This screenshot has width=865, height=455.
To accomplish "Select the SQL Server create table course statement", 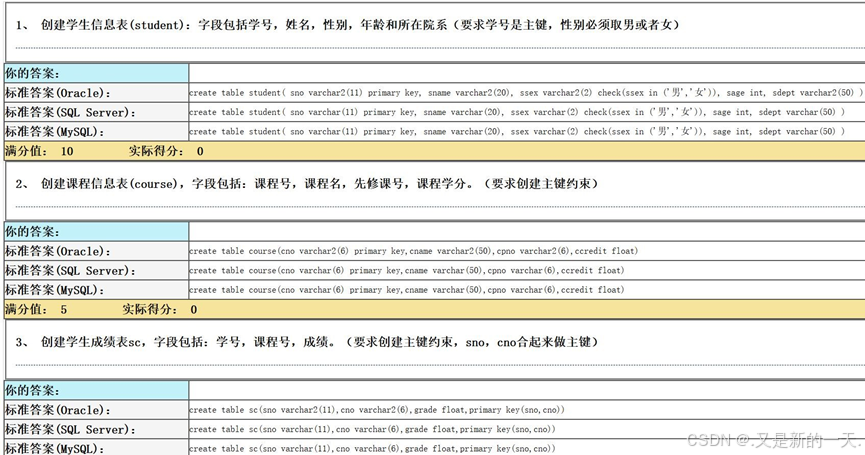I will 406,270.
